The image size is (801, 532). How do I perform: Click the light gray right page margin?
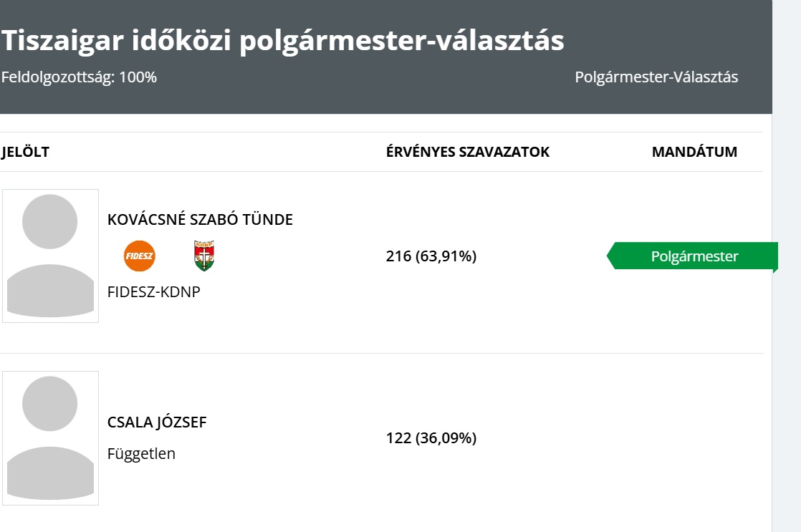click(x=787, y=266)
